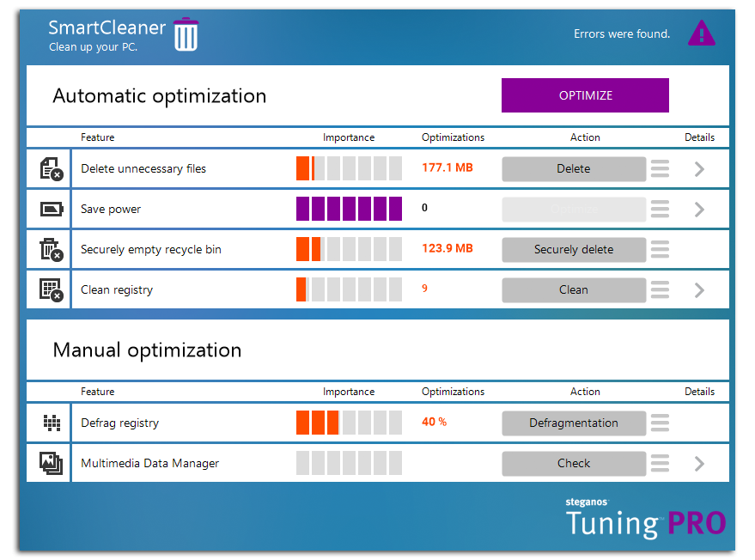Click the disabled Optimize button in Save power row
This screenshot has height=560, width=755.
pos(574,210)
